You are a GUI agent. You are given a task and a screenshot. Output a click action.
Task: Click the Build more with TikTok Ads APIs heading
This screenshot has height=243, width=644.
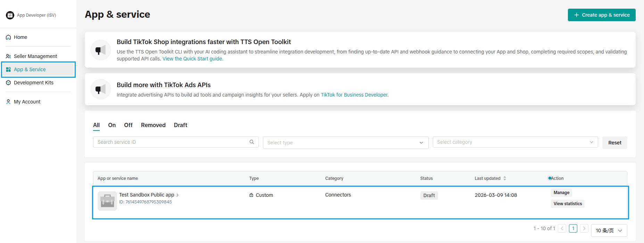(x=164, y=85)
